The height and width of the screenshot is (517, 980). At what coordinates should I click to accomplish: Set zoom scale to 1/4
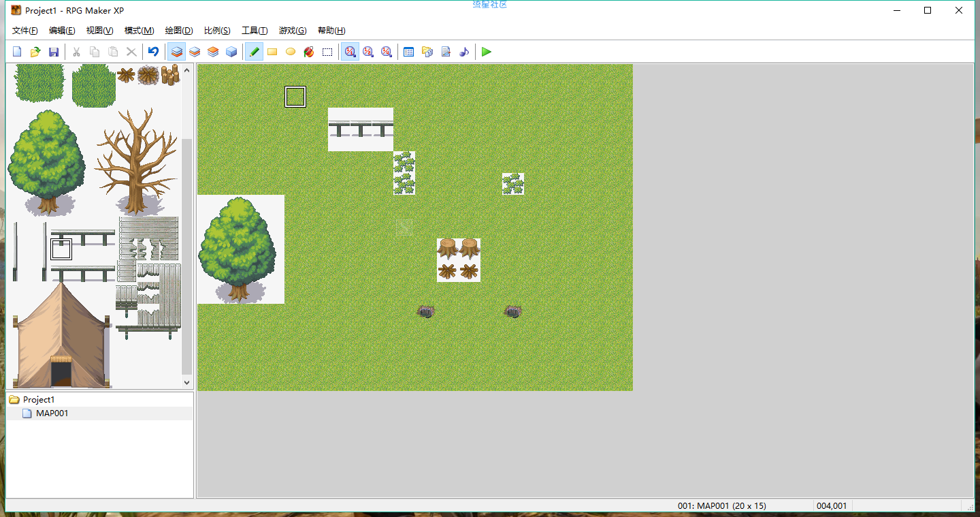(387, 52)
